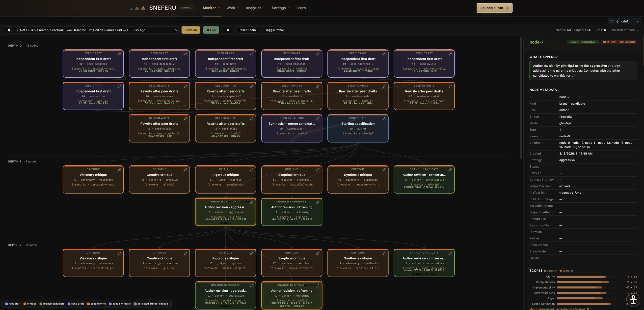Viewport: 644px width, 310px height.
Task: Open the Work menu
Action: point(233,8)
